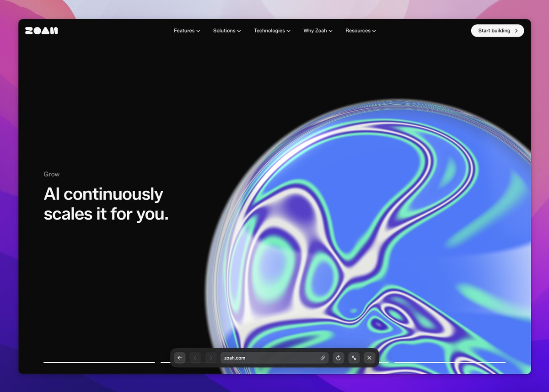Screen dimensions: 549x392
Task: Click the previous page chevron in the toolbar
Action: tap(195, 358)
